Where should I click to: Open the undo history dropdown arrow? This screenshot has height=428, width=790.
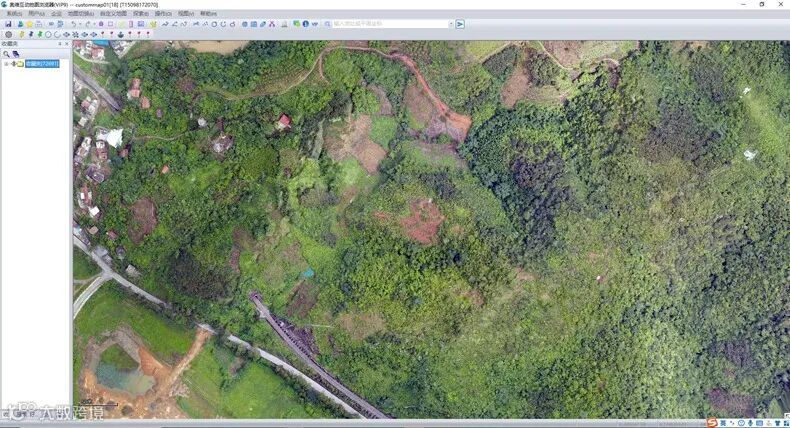(81, 24)
